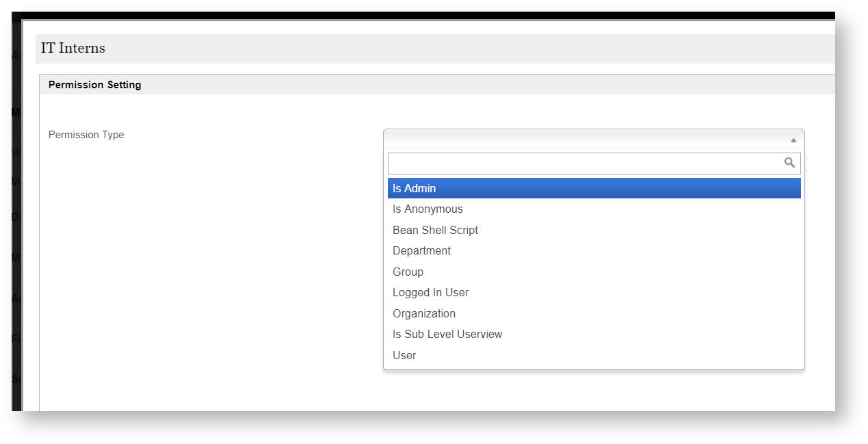Screen dimensions: 868x444
Task: Select Is Anonymous from the list
Action: point(428,209)
